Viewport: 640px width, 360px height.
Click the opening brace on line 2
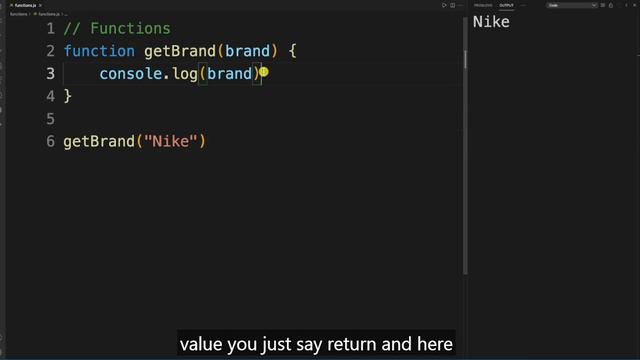[292, 51]
